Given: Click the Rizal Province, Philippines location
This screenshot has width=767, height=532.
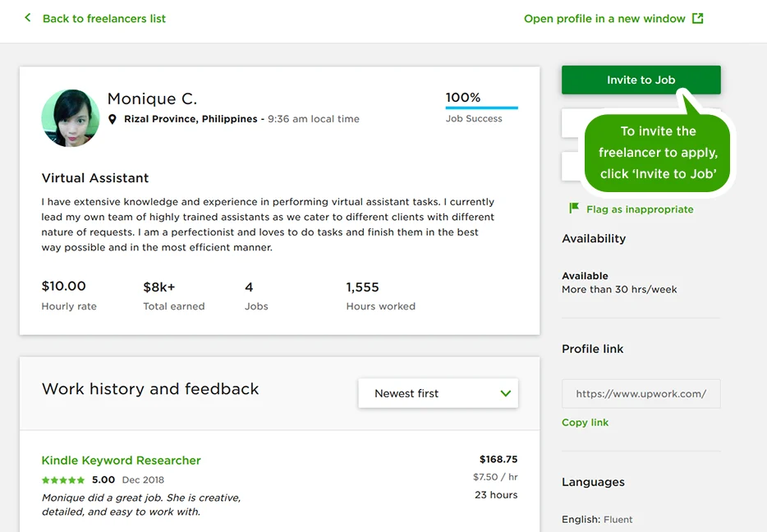Looking at the screenshot, I should point(191,119).
